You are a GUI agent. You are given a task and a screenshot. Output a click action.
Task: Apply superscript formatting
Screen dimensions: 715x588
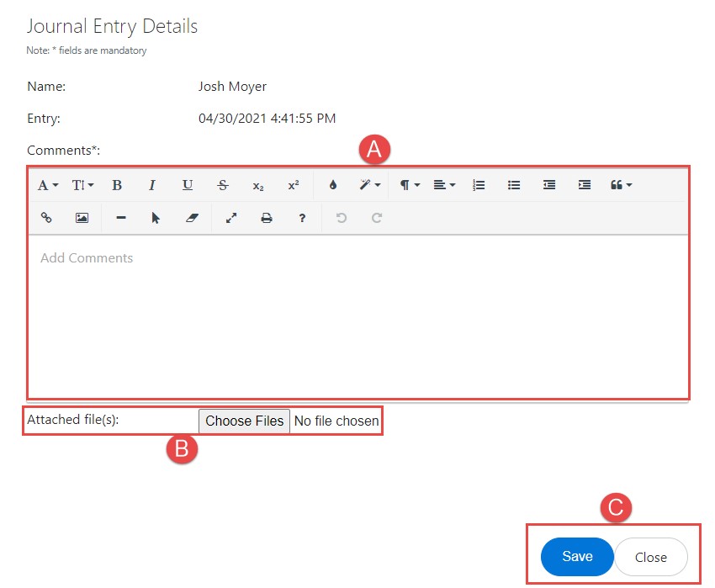(x=294, y=185)
